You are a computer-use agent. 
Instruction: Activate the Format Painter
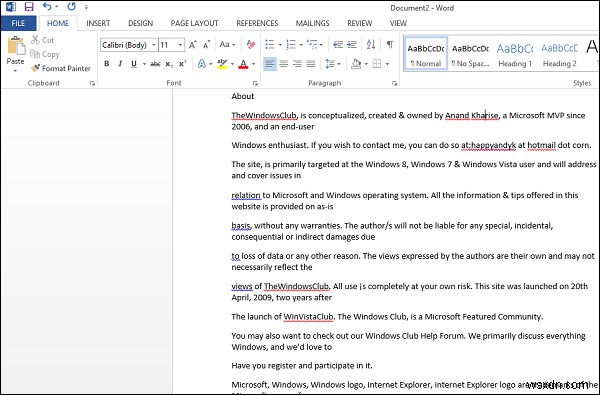click(61, 68)
